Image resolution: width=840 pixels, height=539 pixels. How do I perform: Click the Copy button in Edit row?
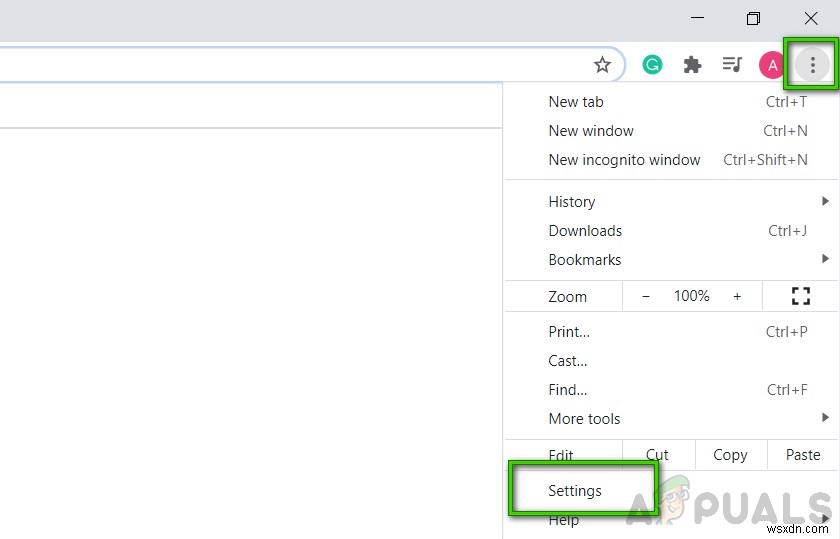[730, 455]
